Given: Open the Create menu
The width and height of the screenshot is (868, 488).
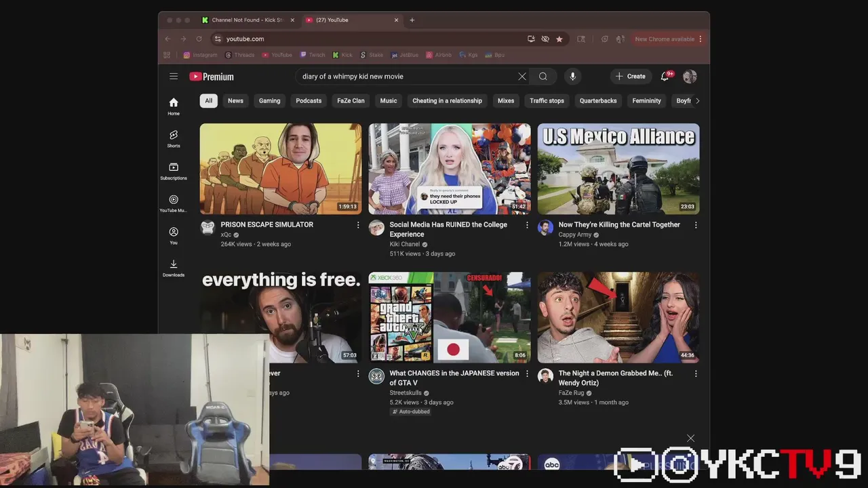Looking at the screenshot, I should click(631, 77).
